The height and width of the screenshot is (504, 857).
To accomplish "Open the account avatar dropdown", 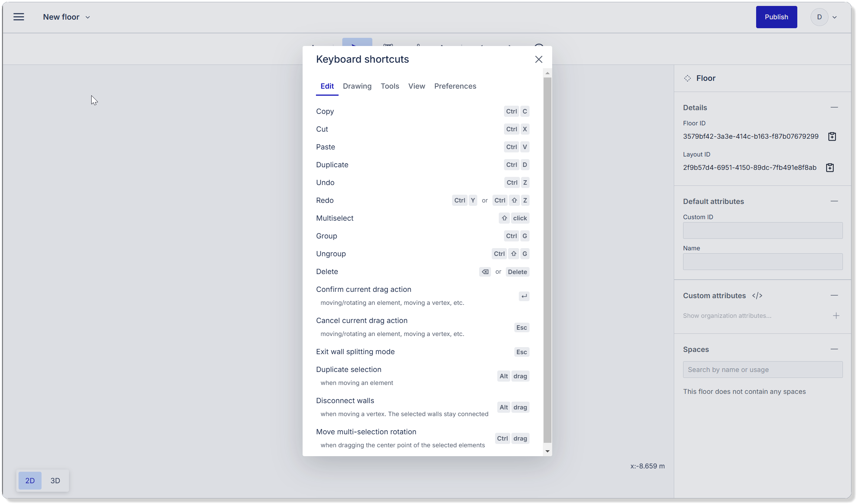I will pyautogui.click(x=825, y=17).
